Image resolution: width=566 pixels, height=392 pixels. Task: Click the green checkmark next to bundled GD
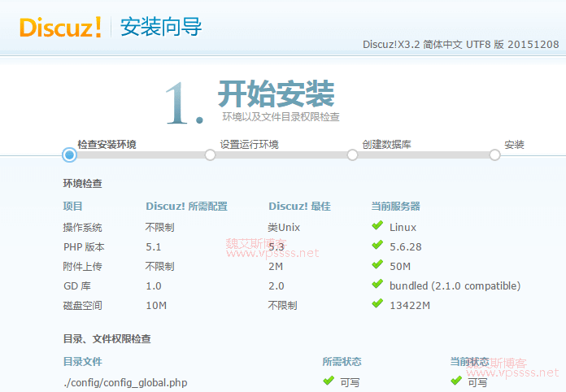377,285
